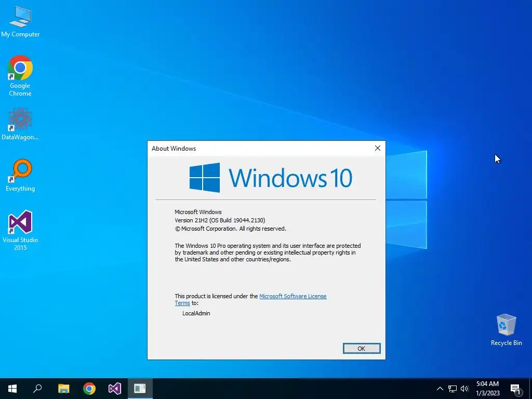Click the LocalAdmin licensee name
This screenshot has height=399, width=532.
196,313
